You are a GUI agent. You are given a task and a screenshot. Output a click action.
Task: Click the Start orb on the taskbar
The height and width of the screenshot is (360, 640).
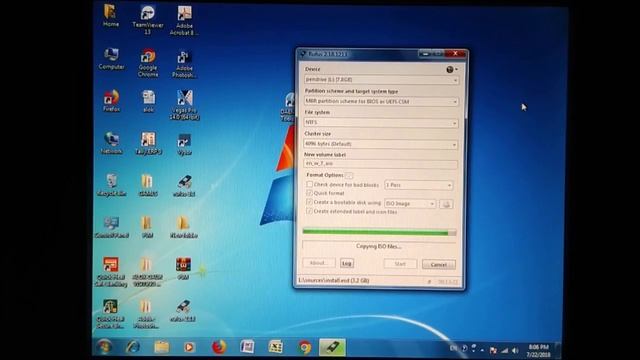tap(104, 347)
